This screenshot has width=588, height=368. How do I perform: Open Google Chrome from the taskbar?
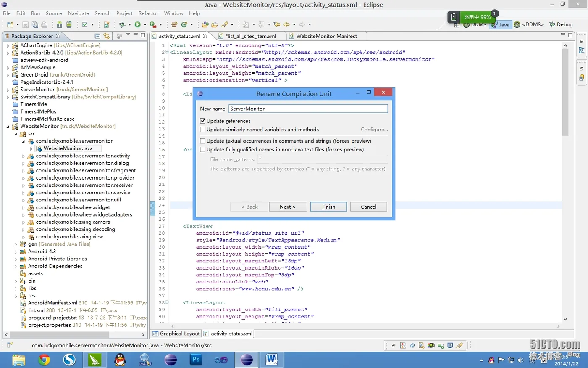click(x=44, y=360)
